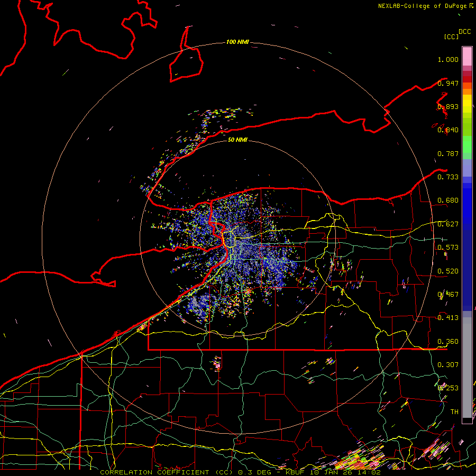Image resolution: width=476 pixels, height=476 pixels.
Task: Pick the bright green band on the color bar
Action: [467, 144]
